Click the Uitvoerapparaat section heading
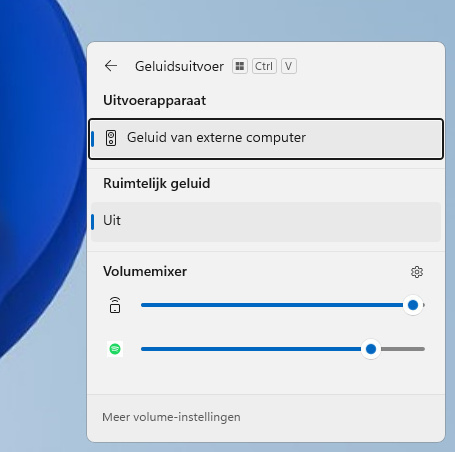Viewport: 455px width, 452px height. (155, 100)
